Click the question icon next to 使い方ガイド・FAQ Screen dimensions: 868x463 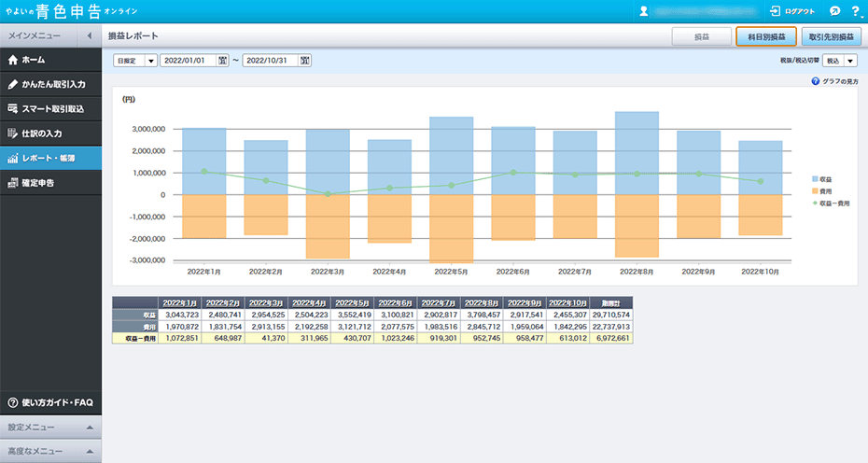[x=13, y=402]
